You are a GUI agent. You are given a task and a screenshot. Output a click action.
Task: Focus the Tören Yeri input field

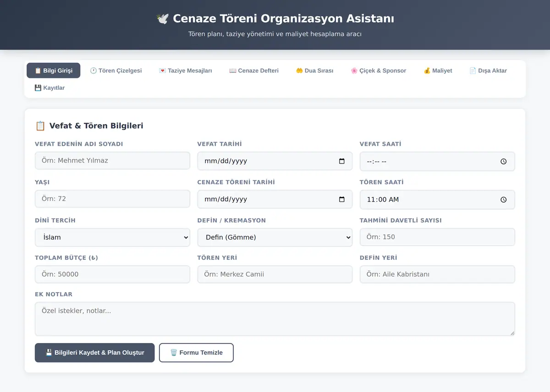click(275, 274)
